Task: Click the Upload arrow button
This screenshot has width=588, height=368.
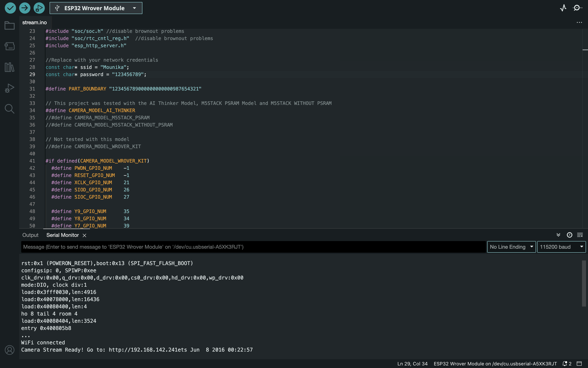Action: 25,8
